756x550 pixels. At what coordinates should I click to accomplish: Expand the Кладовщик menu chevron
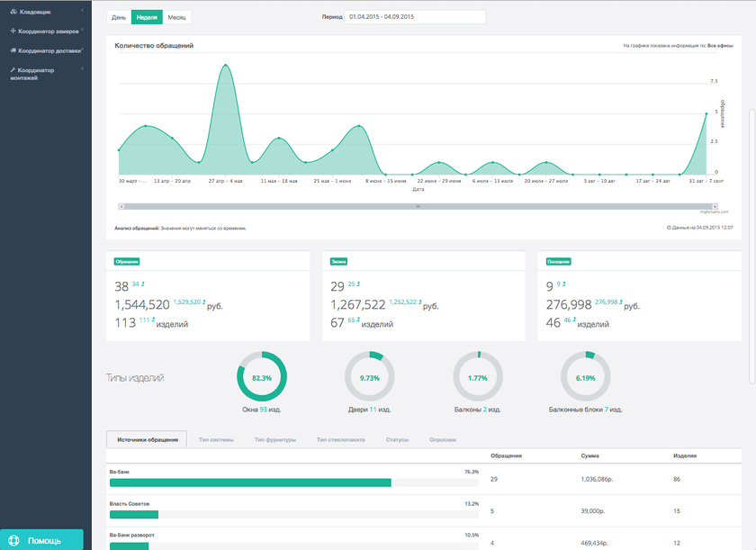82,11
